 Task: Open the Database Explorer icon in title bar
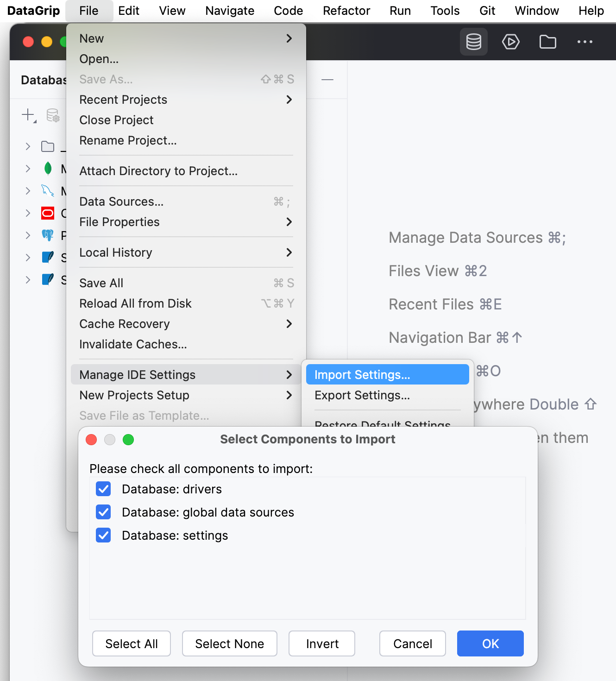473,42
